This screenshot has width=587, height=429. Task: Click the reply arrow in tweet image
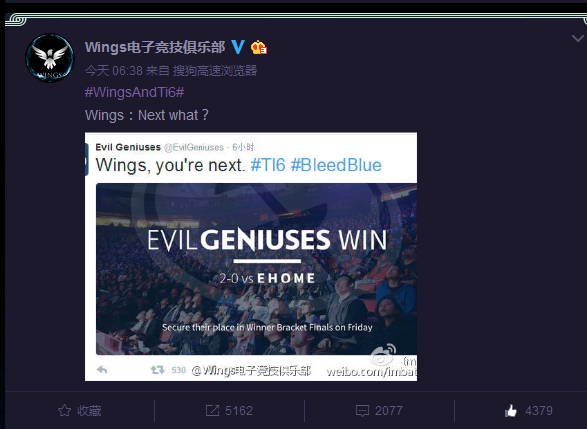102,370
